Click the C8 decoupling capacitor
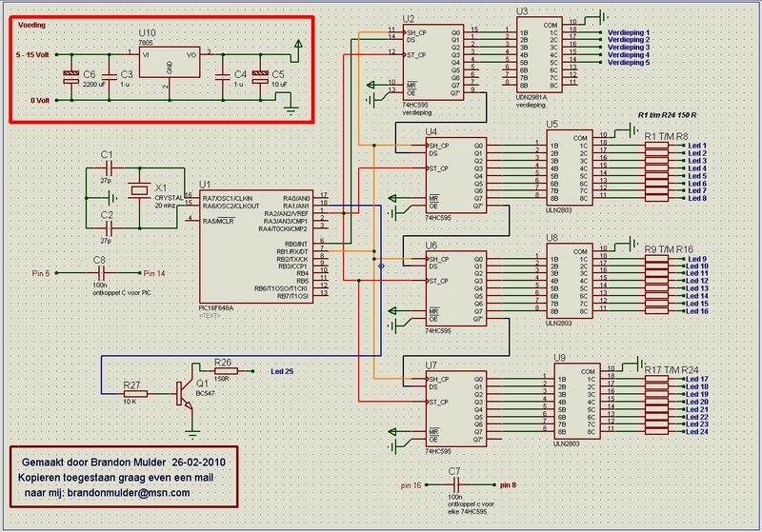The width and height of the screenshot is (762, 532). point(99,273)
